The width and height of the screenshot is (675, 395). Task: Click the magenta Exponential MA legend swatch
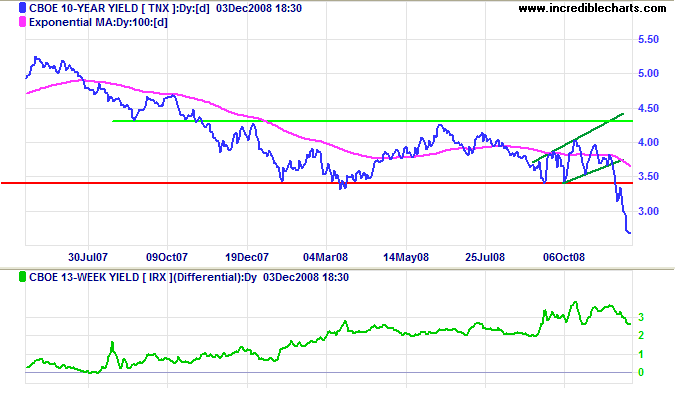pyautogui.click(x=22, y=22)
